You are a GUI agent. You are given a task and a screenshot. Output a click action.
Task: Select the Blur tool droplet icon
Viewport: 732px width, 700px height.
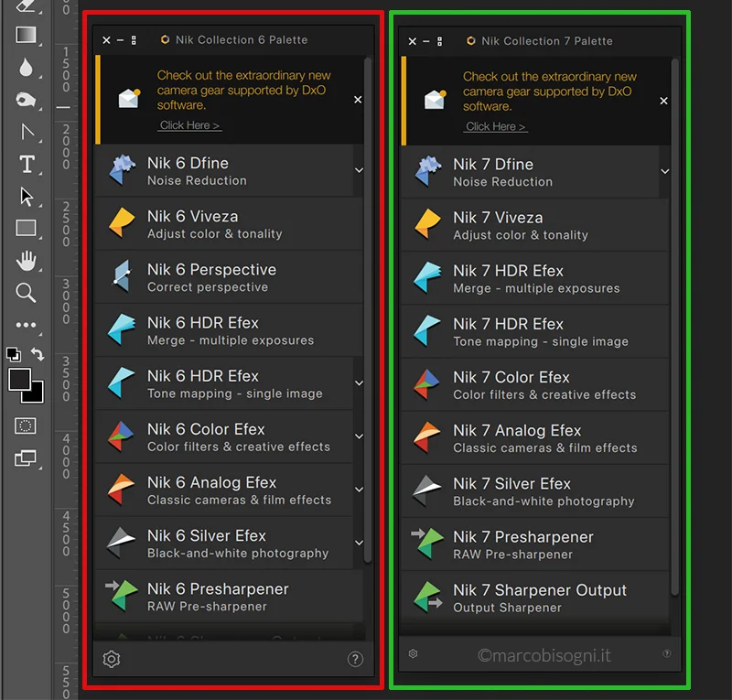coord(27,68)
